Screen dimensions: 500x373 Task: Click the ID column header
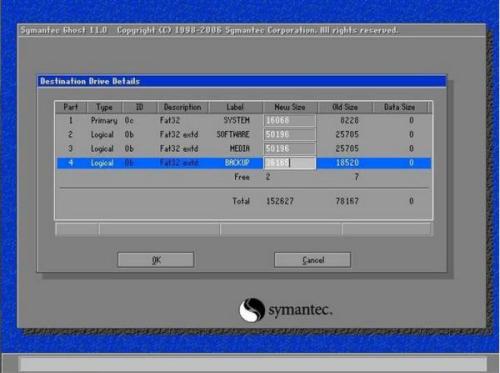point(139,107)
